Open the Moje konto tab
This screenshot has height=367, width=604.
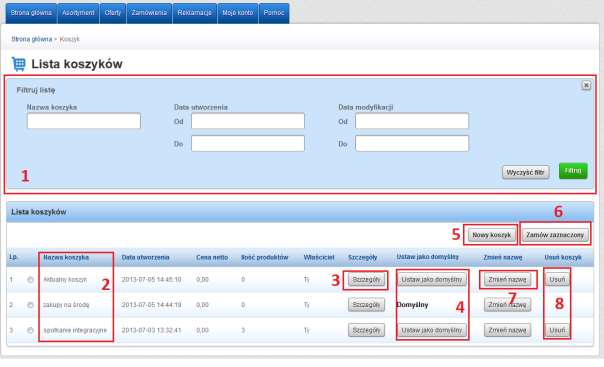point(238,13)
